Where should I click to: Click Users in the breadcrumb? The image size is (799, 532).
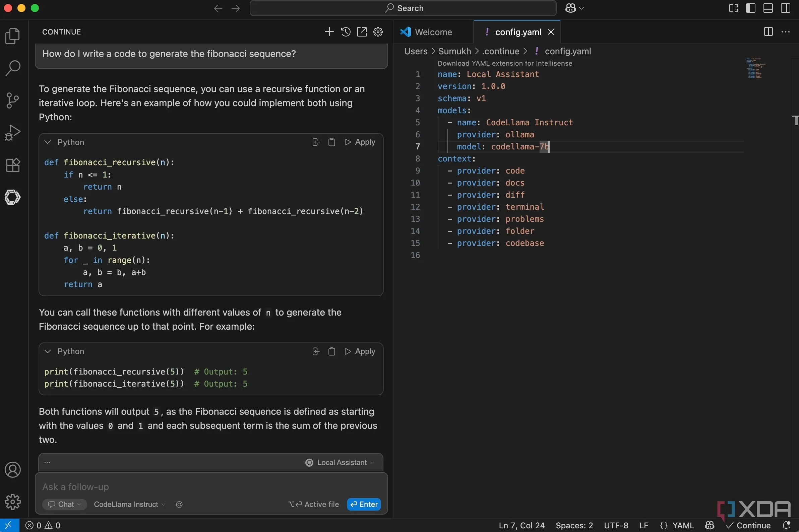tap(416, 51)
